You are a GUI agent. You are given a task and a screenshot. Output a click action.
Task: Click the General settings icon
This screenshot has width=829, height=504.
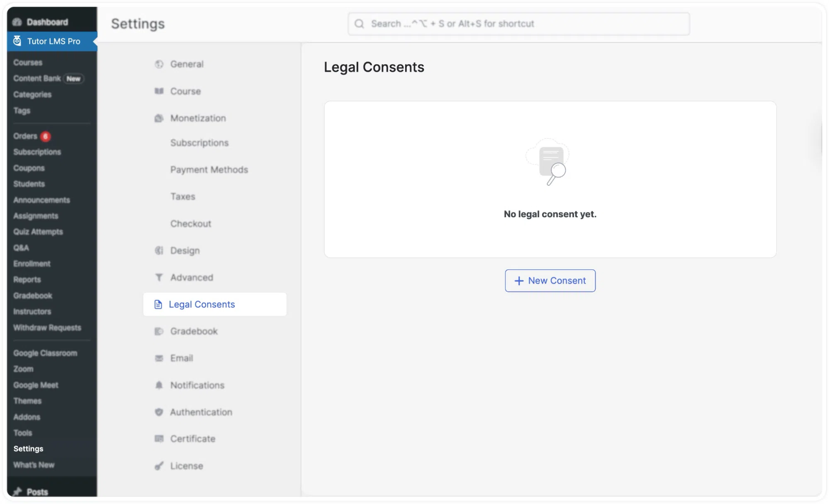(159, 64)
